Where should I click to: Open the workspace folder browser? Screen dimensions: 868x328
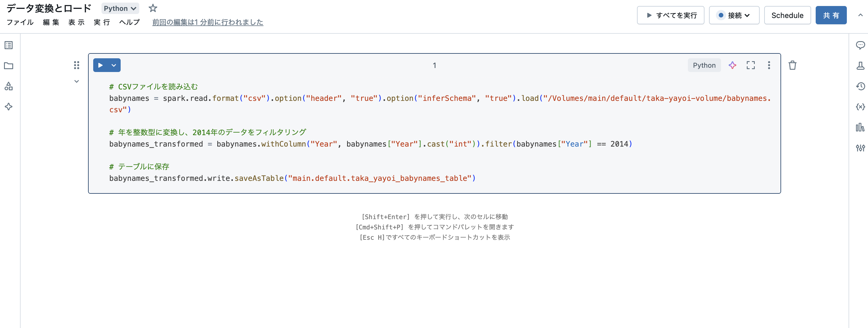(8, 66)
